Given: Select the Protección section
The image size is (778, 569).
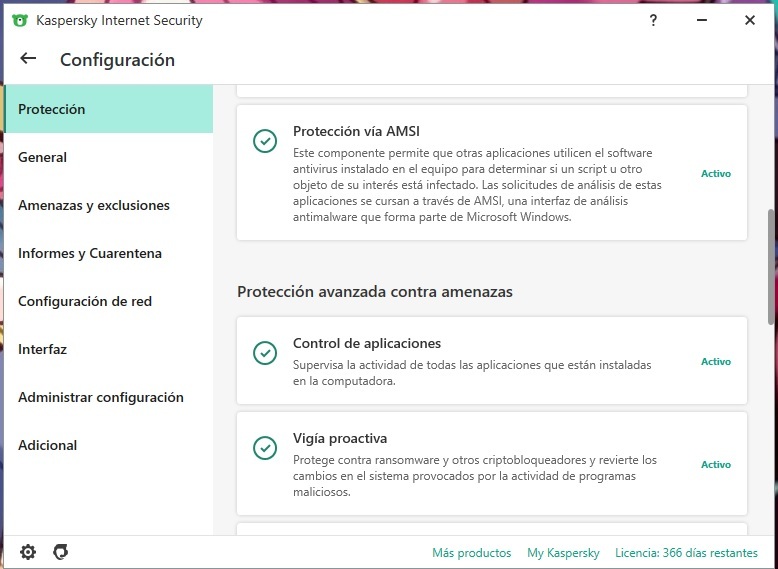Looking at the screenshot, I should coord(109,109).
